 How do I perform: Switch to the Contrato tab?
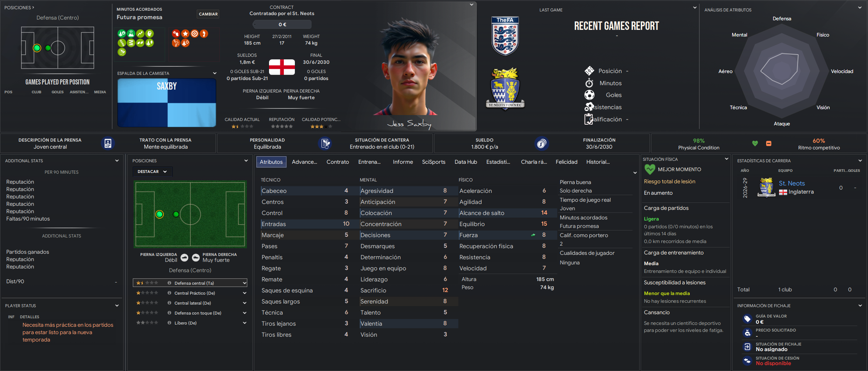pyautogui.click(x=338, y=162)
